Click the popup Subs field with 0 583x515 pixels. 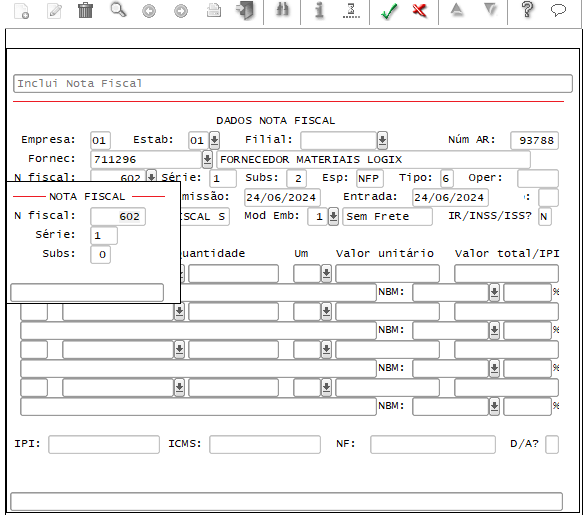click(100, 254)
